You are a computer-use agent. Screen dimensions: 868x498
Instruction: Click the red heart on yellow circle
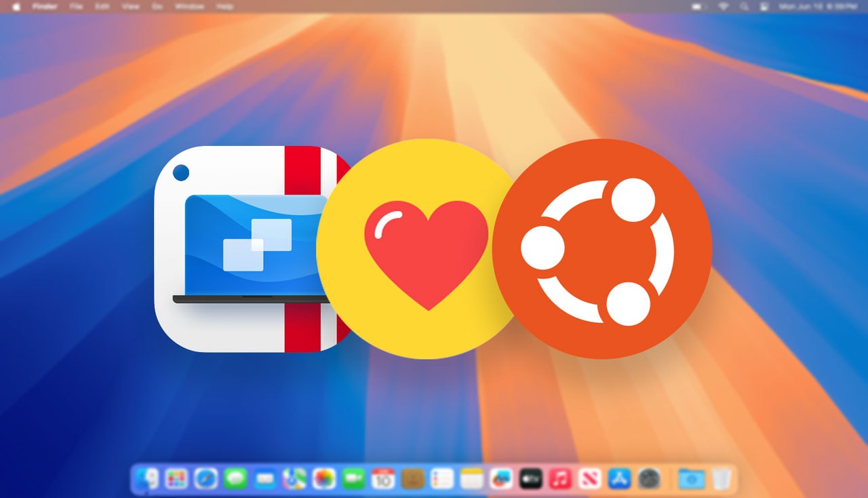coord(426,255)
